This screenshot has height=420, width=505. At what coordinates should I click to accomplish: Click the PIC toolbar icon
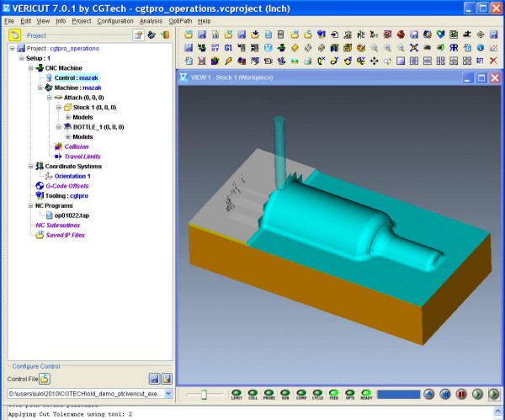[361, 35]
